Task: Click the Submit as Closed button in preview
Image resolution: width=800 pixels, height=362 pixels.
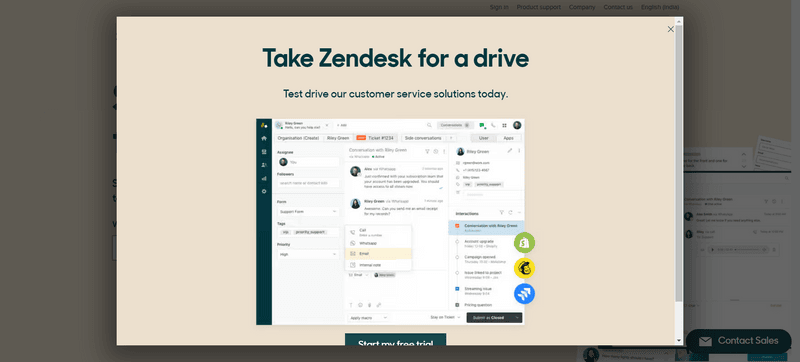Action: click(x=494, y=318)
